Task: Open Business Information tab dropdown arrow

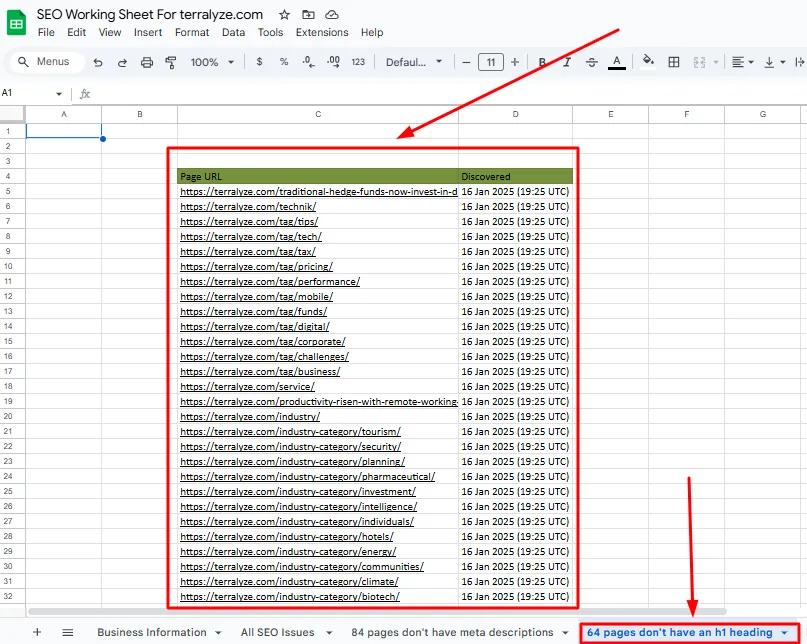Action: tap(218, 633)
